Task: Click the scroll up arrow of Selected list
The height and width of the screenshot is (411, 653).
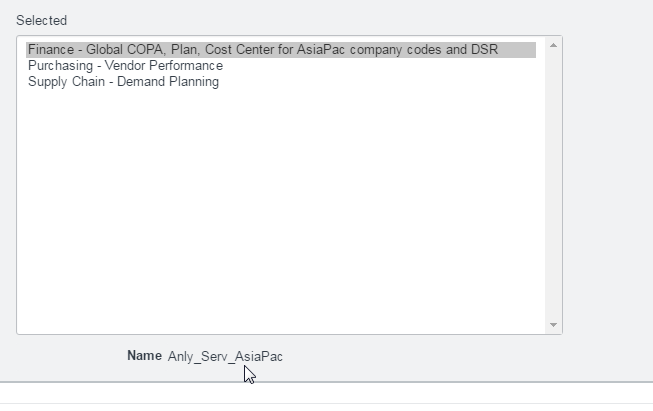Action: coord(553,45)
